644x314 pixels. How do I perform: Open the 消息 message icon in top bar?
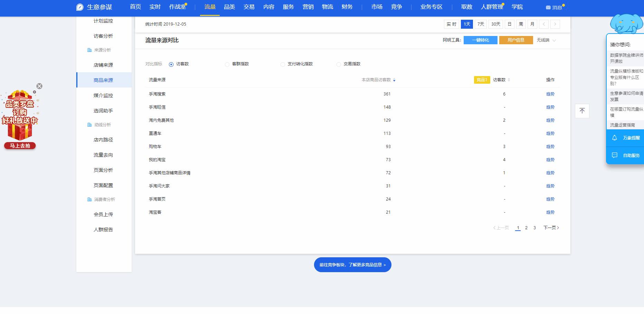548,7
